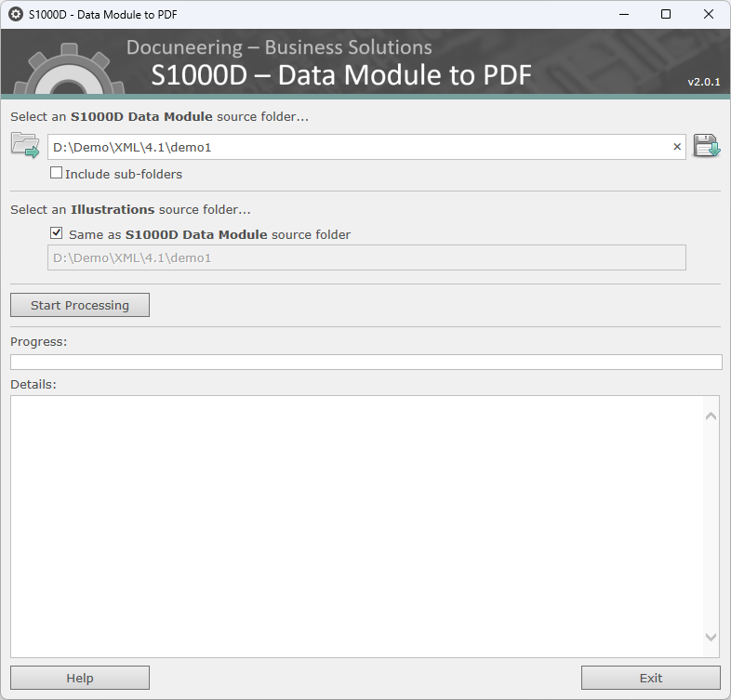Start Processing the data modules
This screenshot has height=700, width=731.
coord(80,305)
